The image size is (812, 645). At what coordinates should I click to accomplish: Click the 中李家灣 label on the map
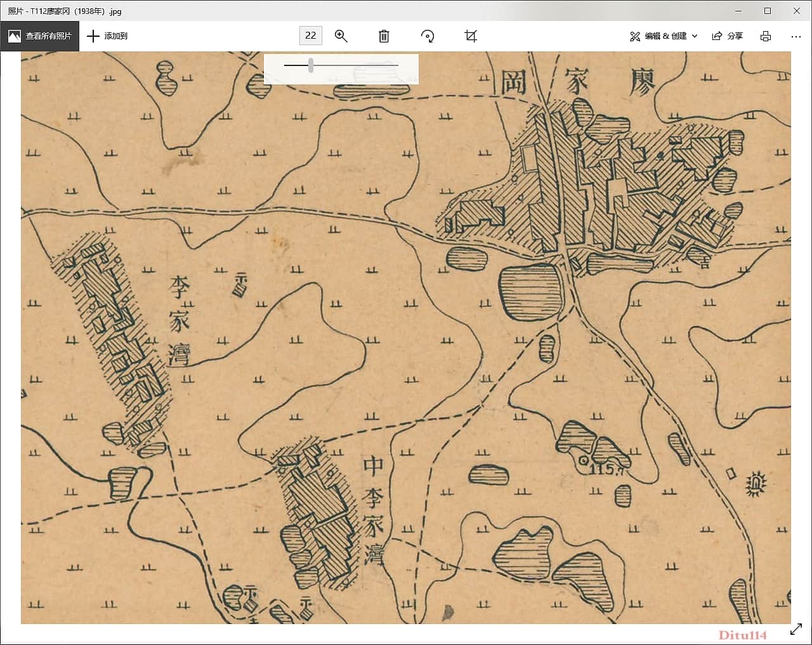coord(374,510)
